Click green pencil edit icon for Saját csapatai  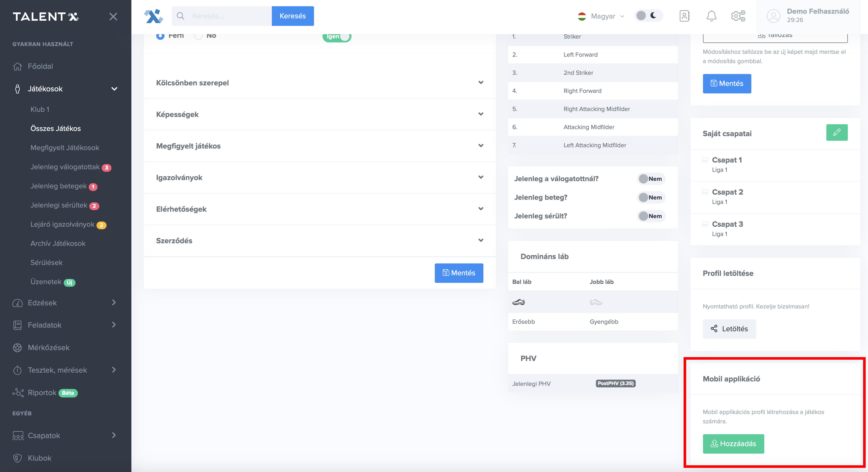pos(836,132)
